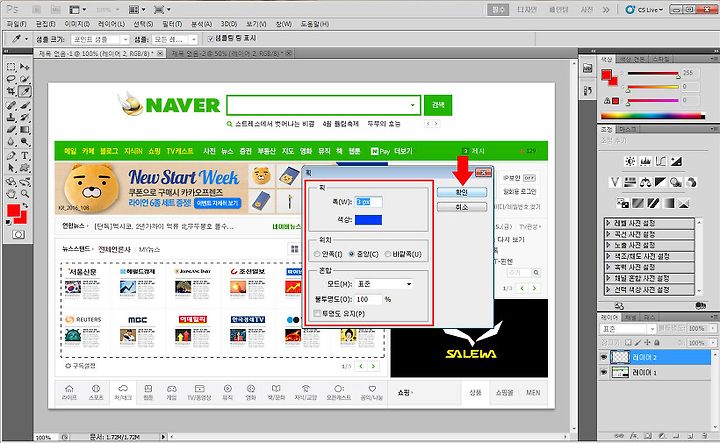Click the CS Live button
The height and width of the screenshot is (443, 720).
[x=645, y=9]
